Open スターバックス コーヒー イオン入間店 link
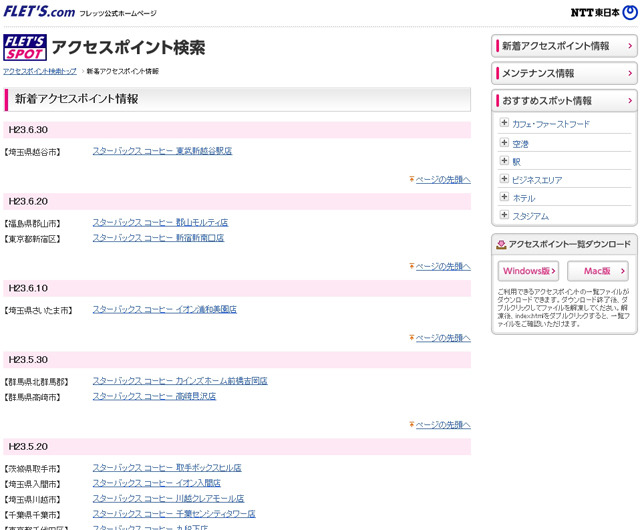This screenshot has height=530, width=640. [157, 483]
